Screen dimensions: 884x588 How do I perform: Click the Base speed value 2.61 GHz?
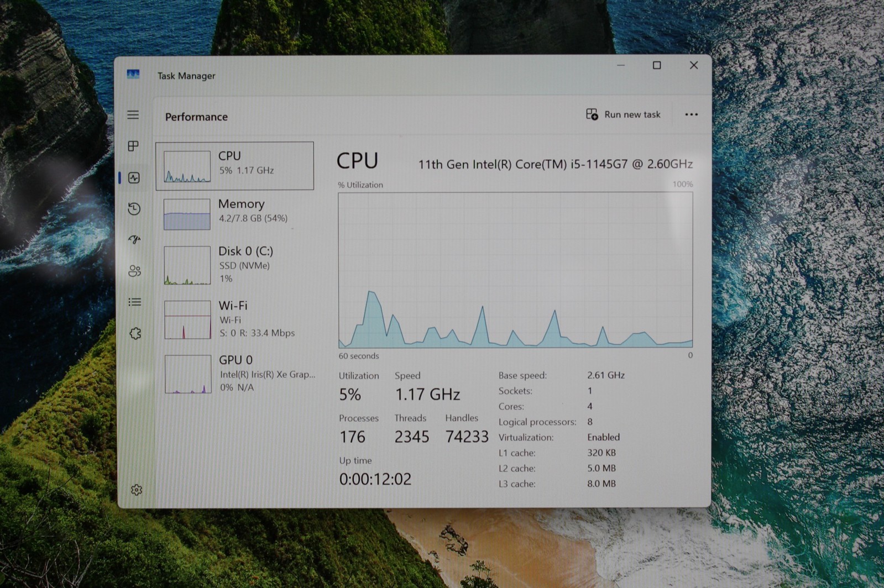pos(606,375)
